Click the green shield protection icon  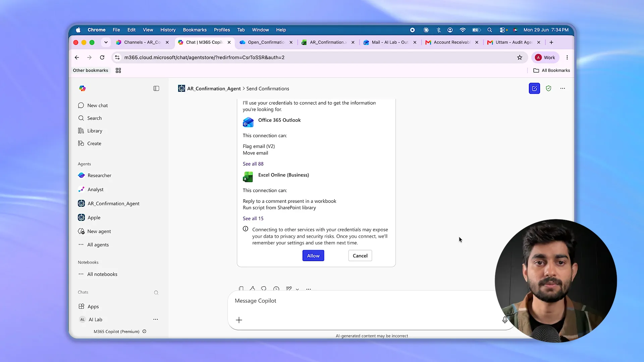click(x=548, y=88)
